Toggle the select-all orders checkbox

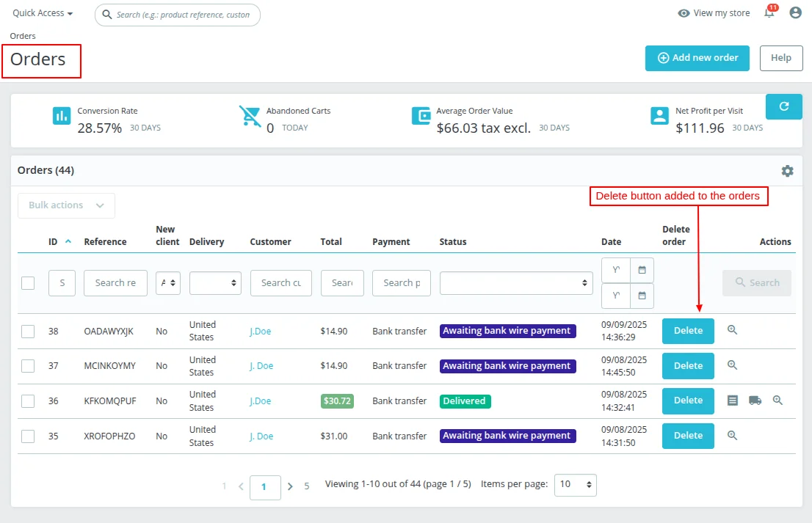point(28,283)
